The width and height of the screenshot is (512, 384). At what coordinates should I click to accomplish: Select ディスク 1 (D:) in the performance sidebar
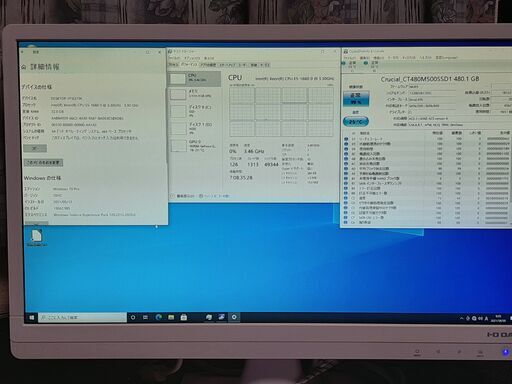tap(195, 128)
